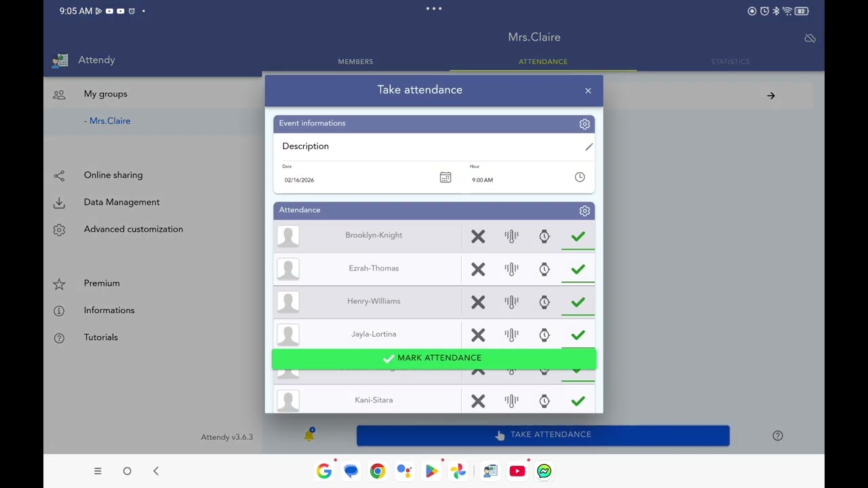868x488 pixels.
Task: Set Ezrah-Thomas as sick with thermometer icon
Action: coord(511,269)
